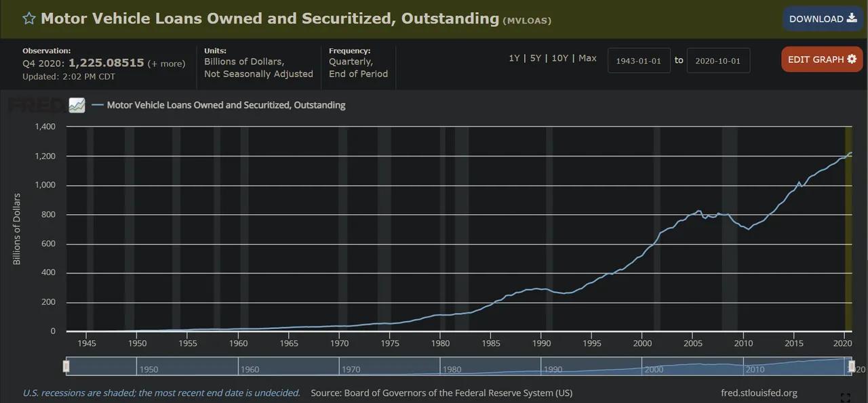Screen dimensions: 868x403
Task: Click the left handle of the range slider
Action: click(66, 366)
